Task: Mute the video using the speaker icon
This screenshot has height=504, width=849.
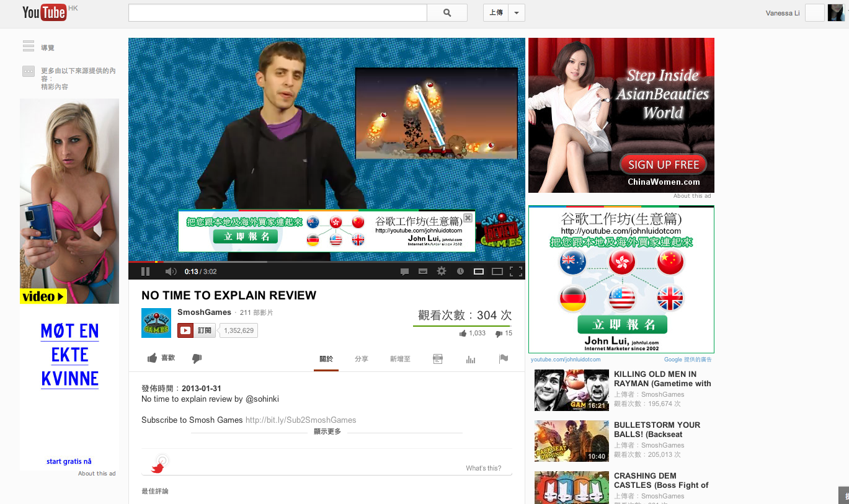Action: point(171,272)
